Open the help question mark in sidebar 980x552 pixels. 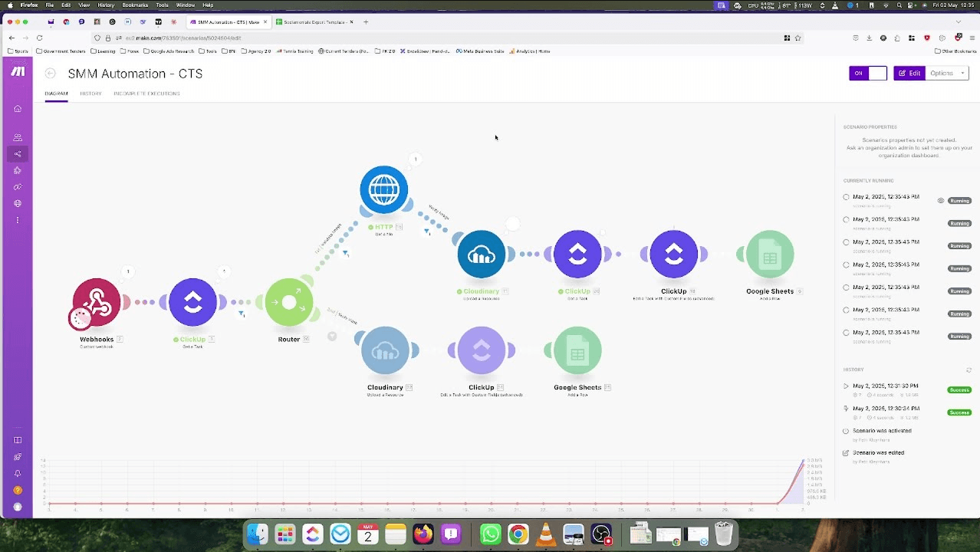tap(18, 490)
